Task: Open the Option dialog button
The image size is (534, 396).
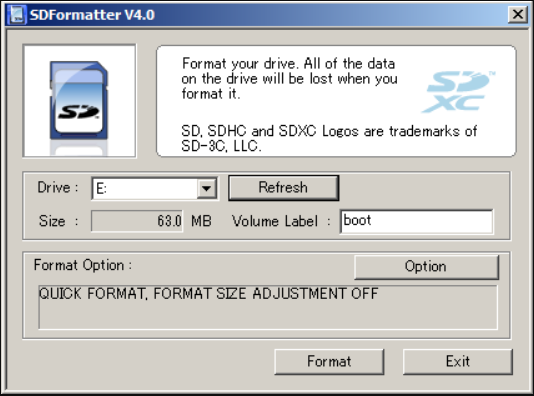Action: coord(426,267)
